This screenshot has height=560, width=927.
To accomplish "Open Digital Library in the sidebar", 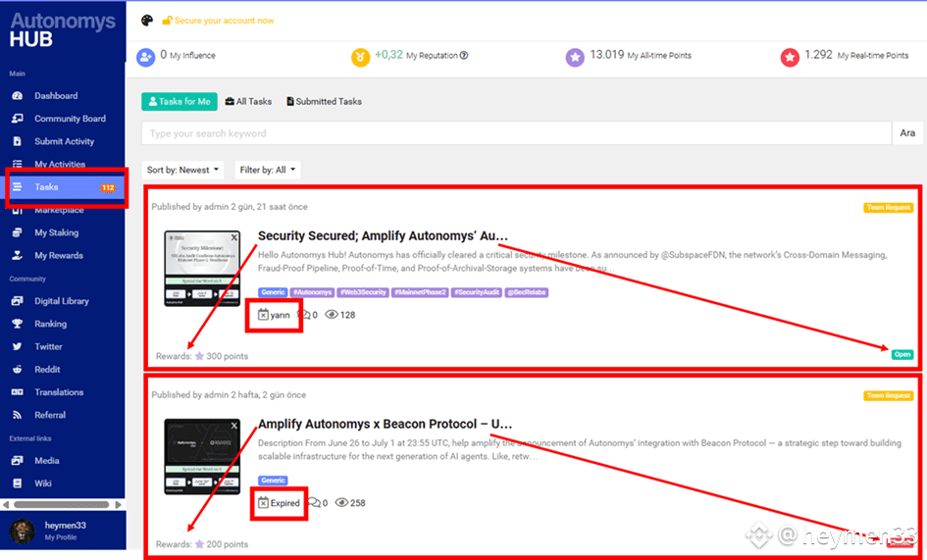I will coord(62,301).
